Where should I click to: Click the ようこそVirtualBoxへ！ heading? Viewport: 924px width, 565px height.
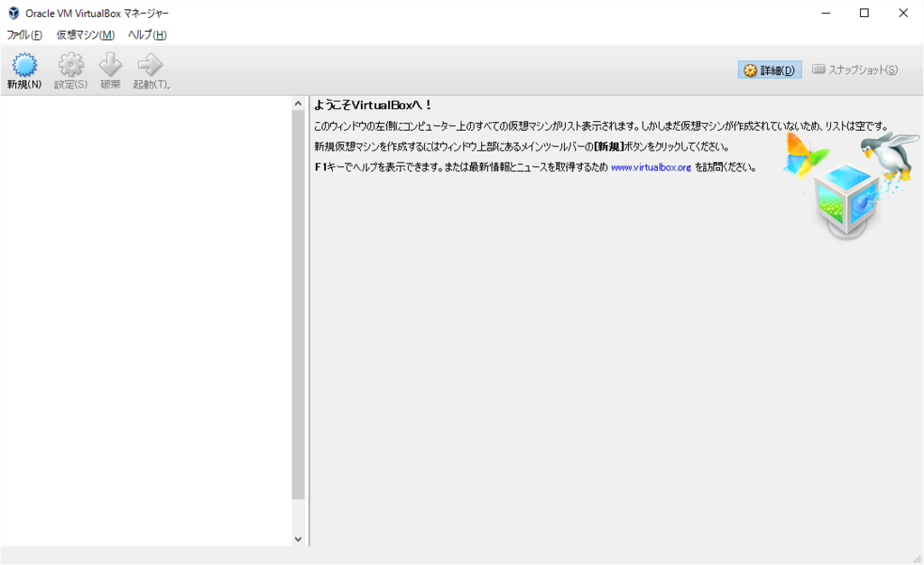pos(373,106)
